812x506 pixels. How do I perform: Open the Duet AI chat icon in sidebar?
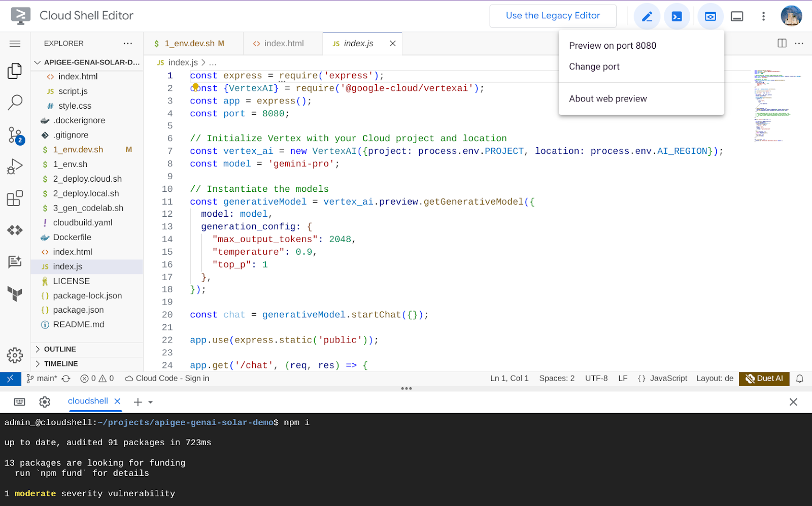[x=15, y=261]
